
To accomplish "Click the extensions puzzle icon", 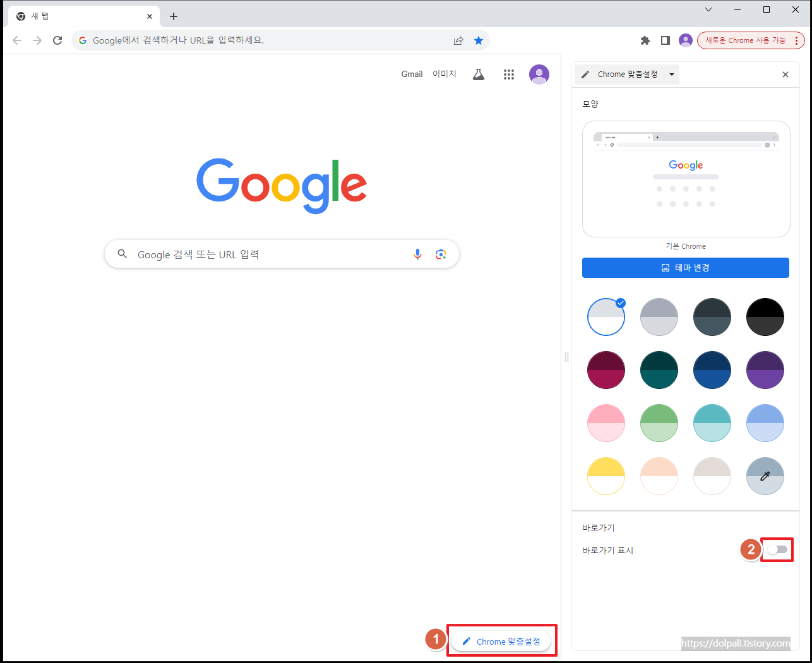I will click(x=645, y=40).
